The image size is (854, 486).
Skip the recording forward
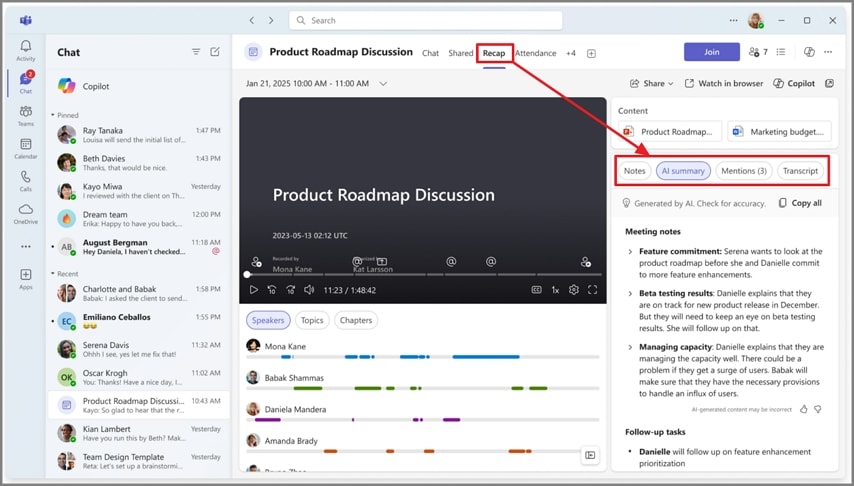pos(290,290)
